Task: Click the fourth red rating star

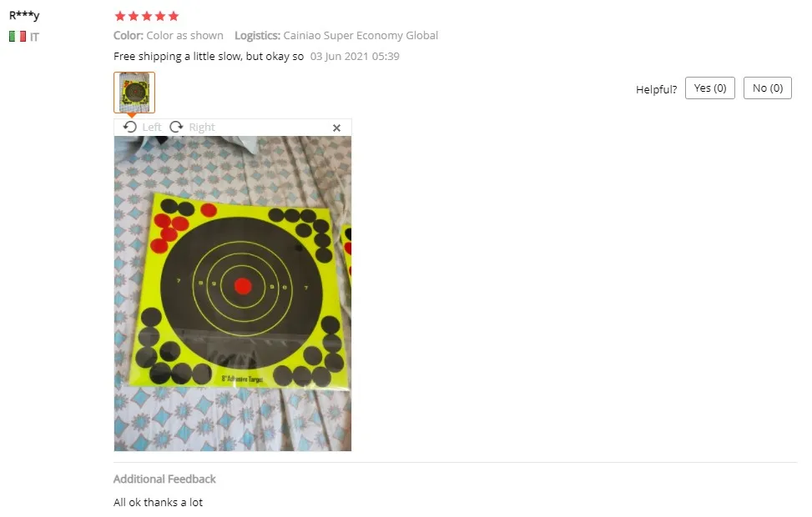Action: pyautogui.click(x=160, y=16)
